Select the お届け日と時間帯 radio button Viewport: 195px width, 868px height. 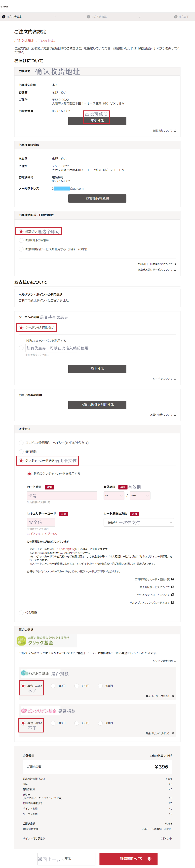point(21,240)
